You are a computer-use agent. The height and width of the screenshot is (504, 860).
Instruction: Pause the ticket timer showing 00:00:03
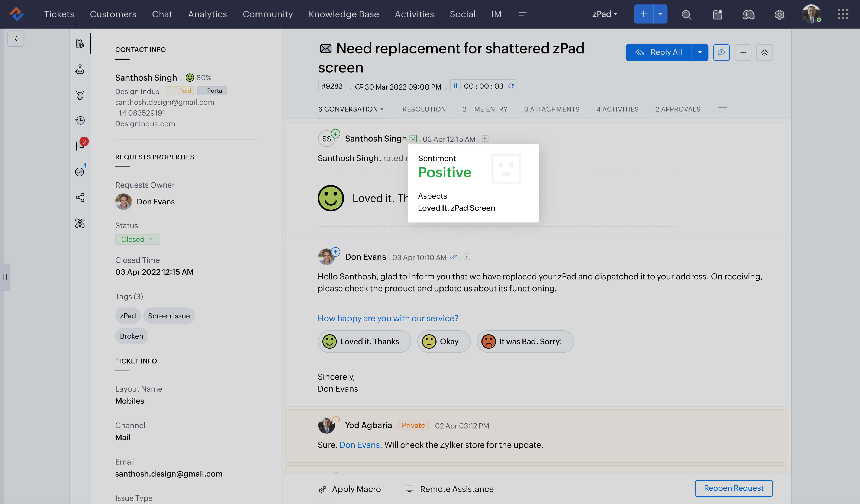455,86
